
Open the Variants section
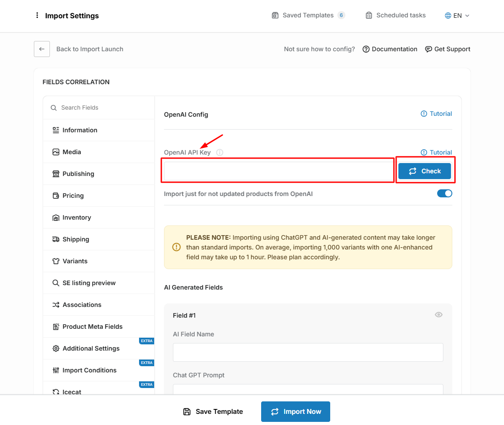point(98,261)
